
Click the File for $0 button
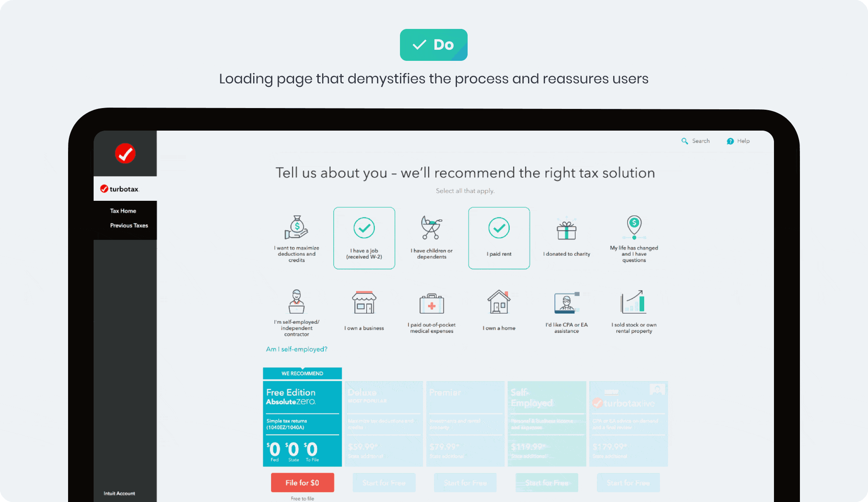coord(302,482)
